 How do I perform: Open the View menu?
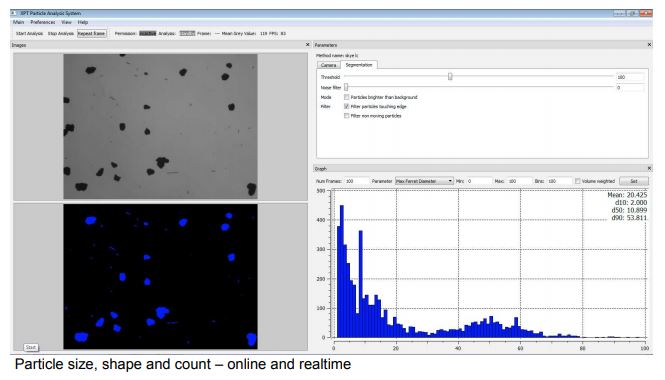click(67, 22)
